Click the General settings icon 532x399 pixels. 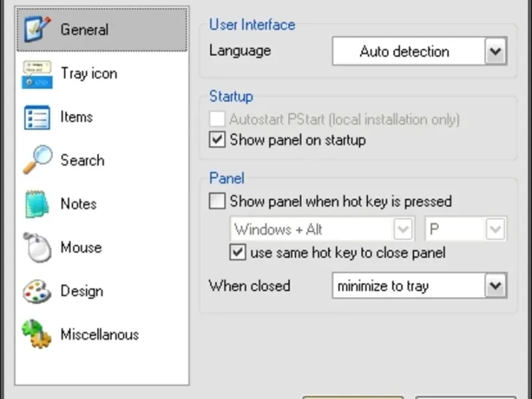pos(38,30)
